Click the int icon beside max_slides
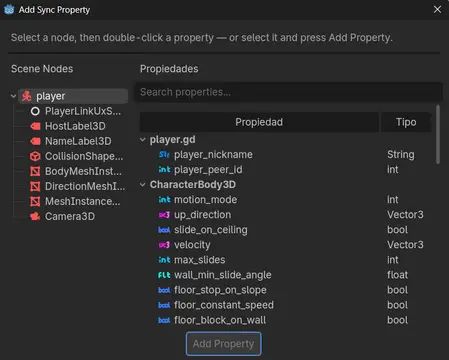The image size is (449, 360). tap(164, 260)
